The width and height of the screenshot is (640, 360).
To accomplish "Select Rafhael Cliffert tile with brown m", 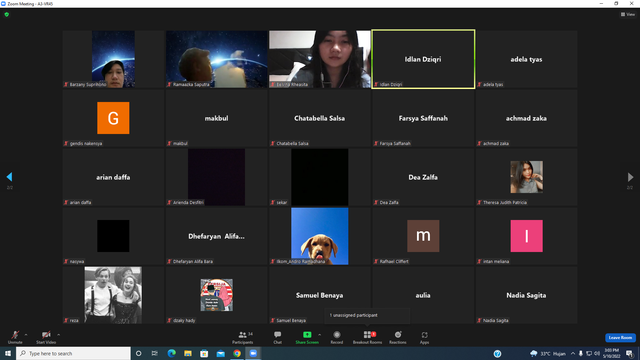I will pyautogui.click(x=423, y=236).
